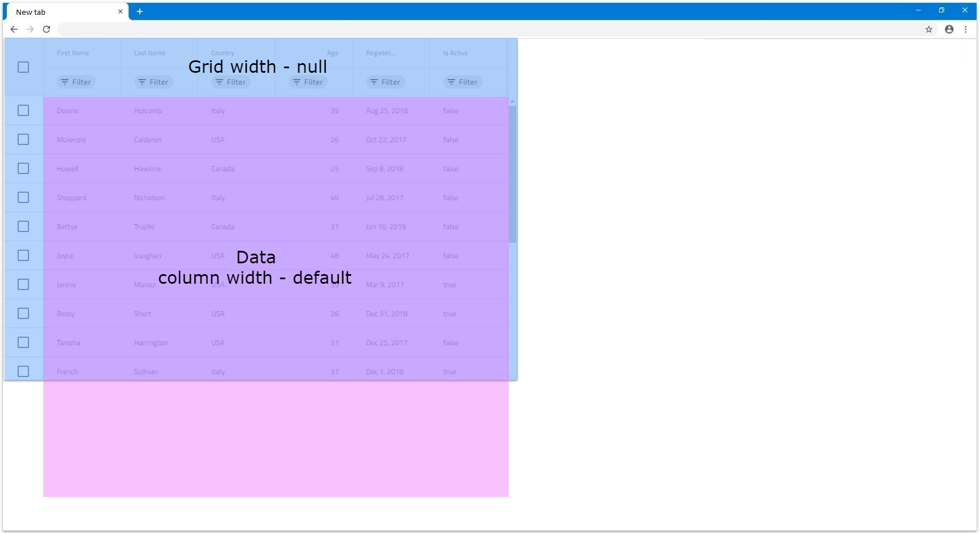The width and height of the screenshot is (980, 534).
Task: Sort by the Last Name column header
Action: pyautogui.click(x=150, y=53)
